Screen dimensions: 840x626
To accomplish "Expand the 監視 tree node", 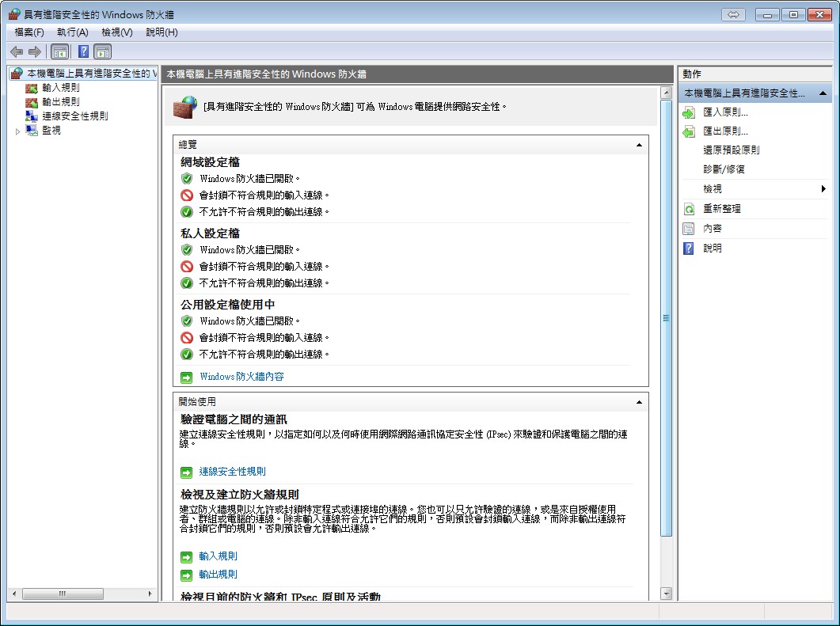I will (17, 131).
